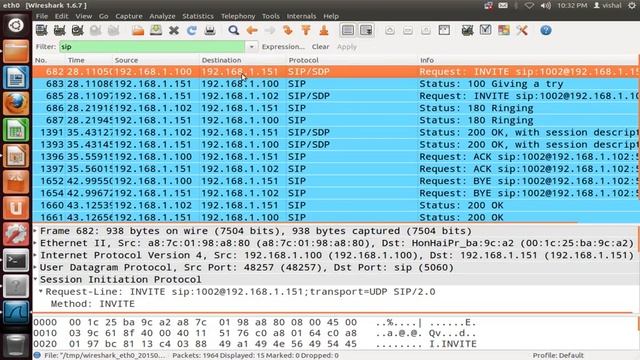Open Terminal from the Ubuntu launcher
Screen dimensions: 640x360
16,260
